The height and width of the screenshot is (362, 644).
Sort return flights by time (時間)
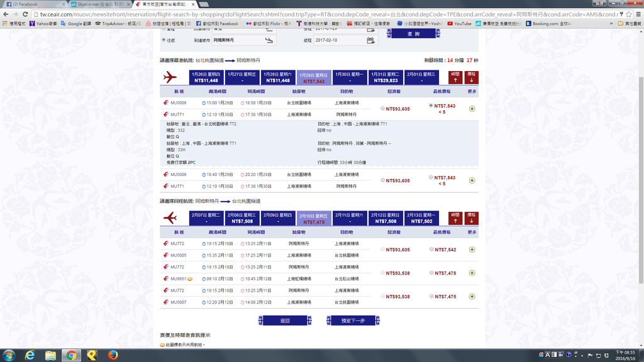tap(455, 218)
